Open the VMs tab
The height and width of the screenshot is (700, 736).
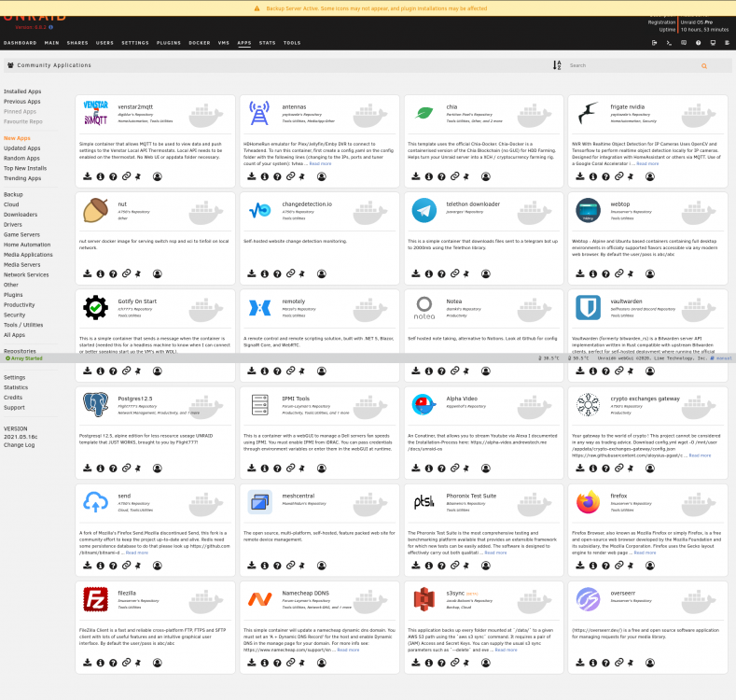[224, 43]
